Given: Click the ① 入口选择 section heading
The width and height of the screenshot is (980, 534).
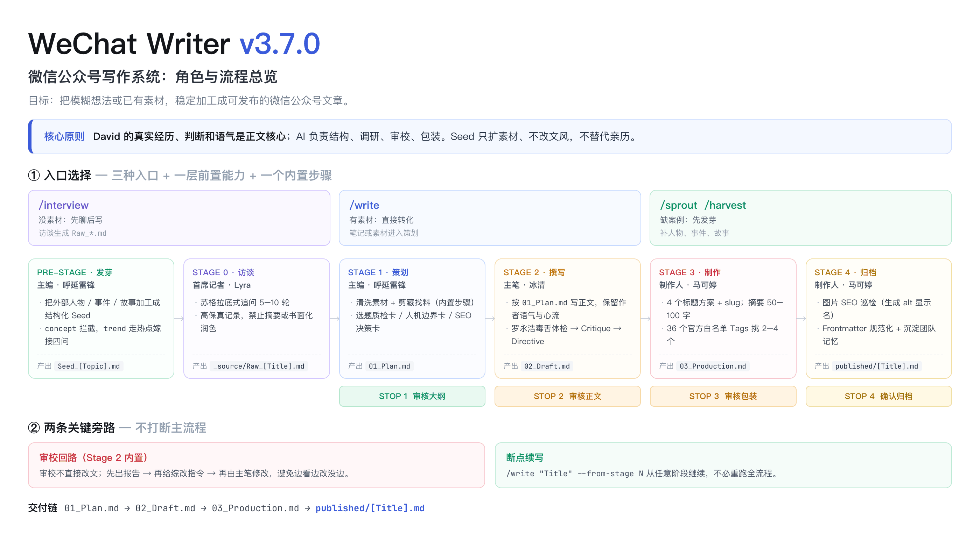Looking at the screenshot, I should pos(60,175).
